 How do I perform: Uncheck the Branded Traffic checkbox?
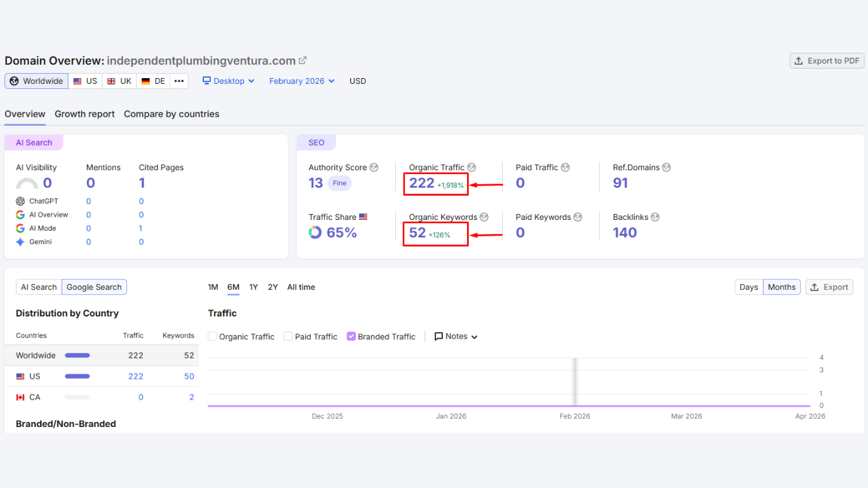[351, 336]
